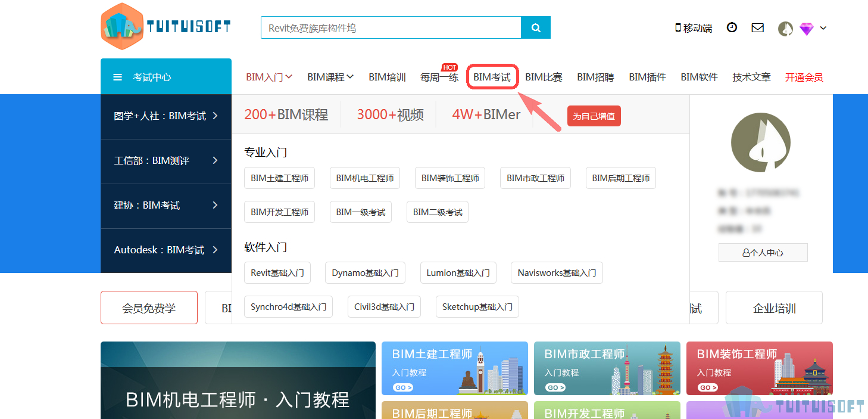Image resolution: width=868 pixels, height=419 pixels.
Task: Select the BIM市政工程师 tag
Action: pos(536,178)
